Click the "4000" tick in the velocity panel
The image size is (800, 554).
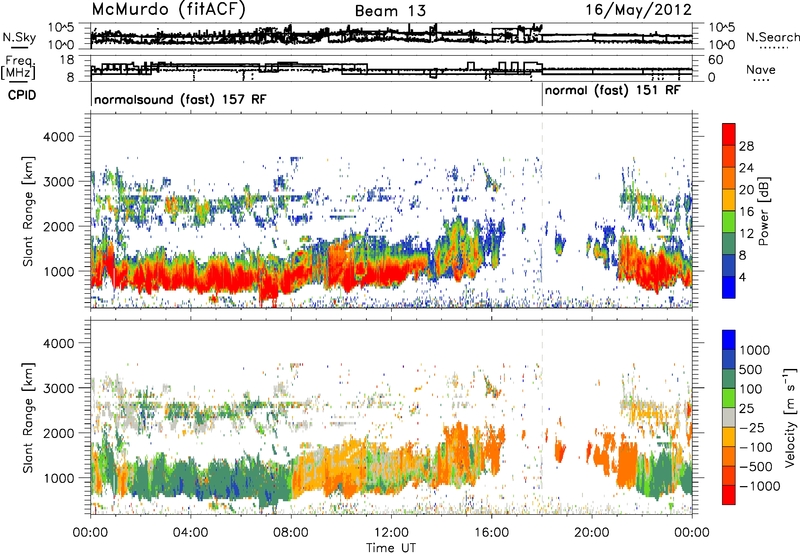click(58, 343)
